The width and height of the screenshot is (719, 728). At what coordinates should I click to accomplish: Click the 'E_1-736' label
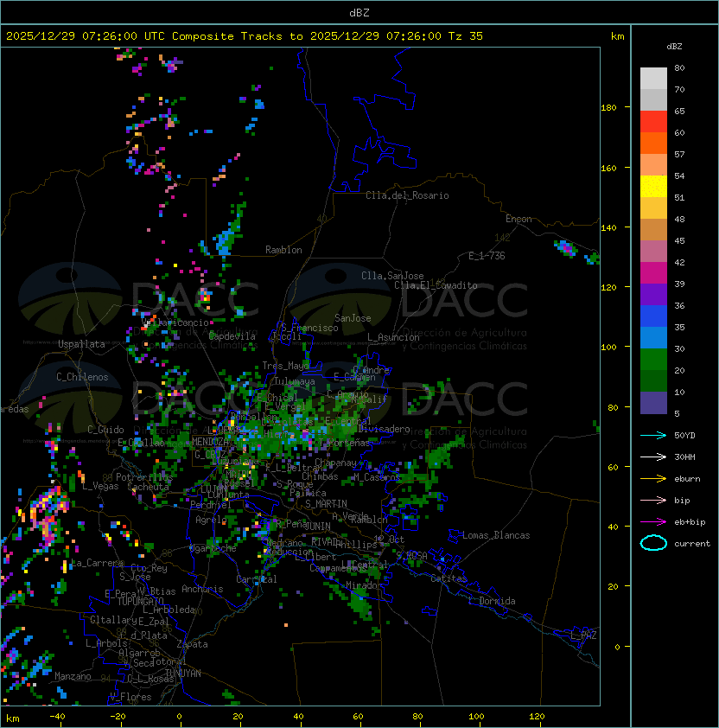(x=487, y=256)
